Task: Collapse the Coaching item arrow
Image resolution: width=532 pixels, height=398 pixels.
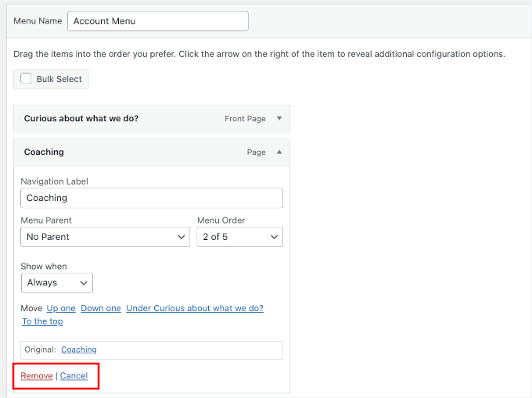Action: pos(279,152)
